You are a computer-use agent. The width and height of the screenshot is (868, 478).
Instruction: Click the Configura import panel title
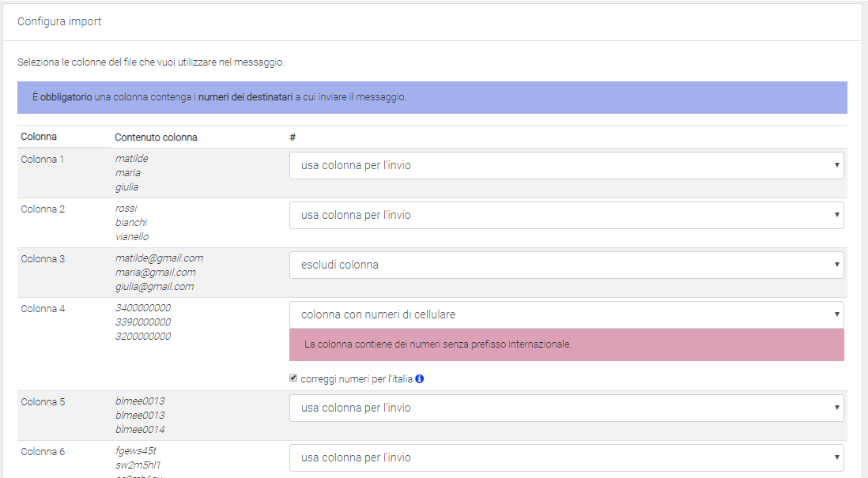59,22
